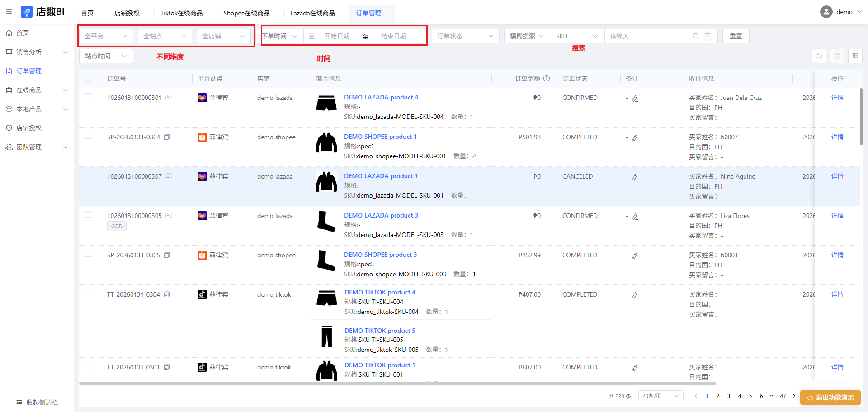The height and width of the screenshot is (412, 868).
Task: Expand the 20条/页 page size selector
Action: (660, 396)
